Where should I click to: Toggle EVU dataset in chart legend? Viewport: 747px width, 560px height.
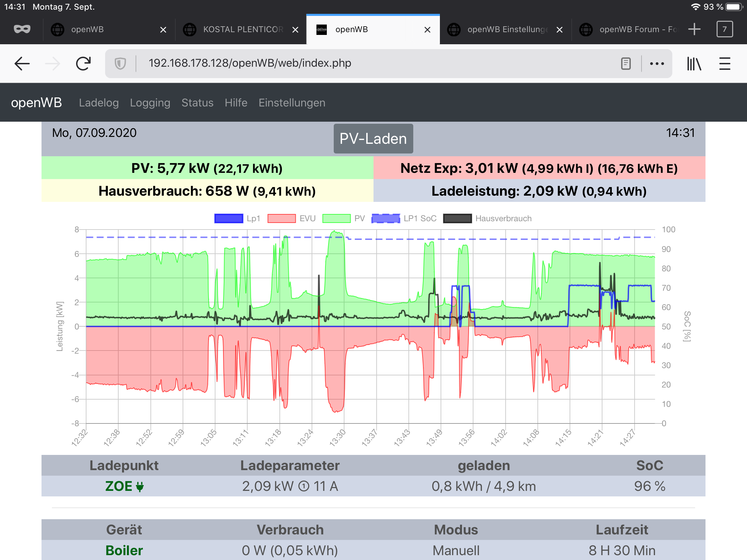(282, 218)
